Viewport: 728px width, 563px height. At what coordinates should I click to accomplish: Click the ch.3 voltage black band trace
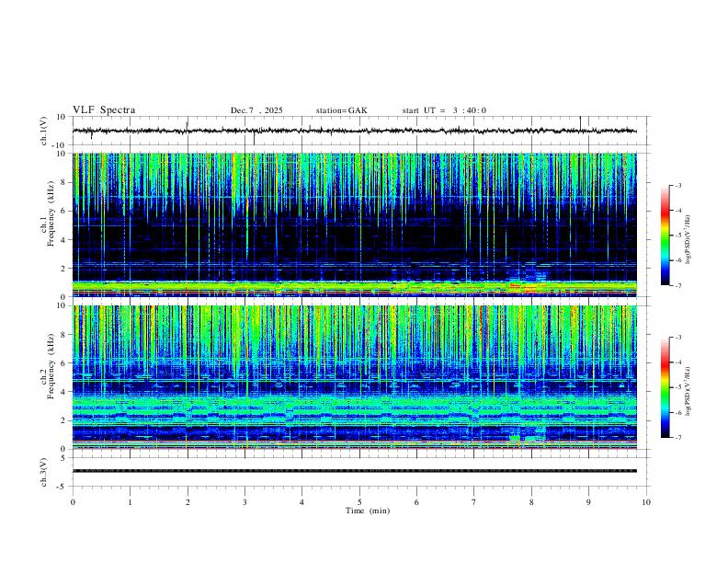(355, 471)
